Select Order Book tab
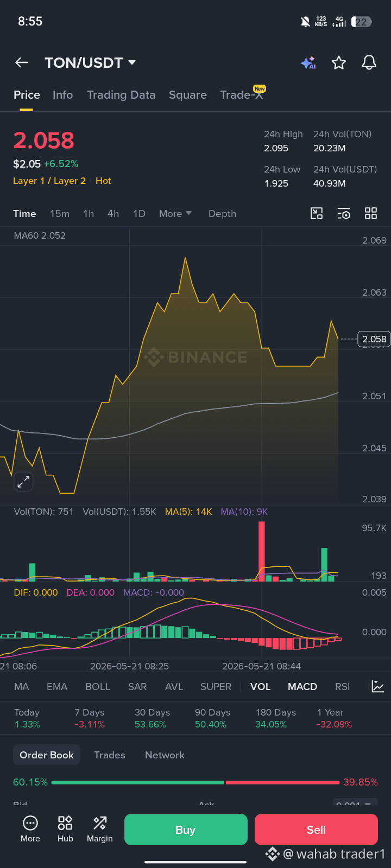Viewport: 391px width, 868px height. 47,755
